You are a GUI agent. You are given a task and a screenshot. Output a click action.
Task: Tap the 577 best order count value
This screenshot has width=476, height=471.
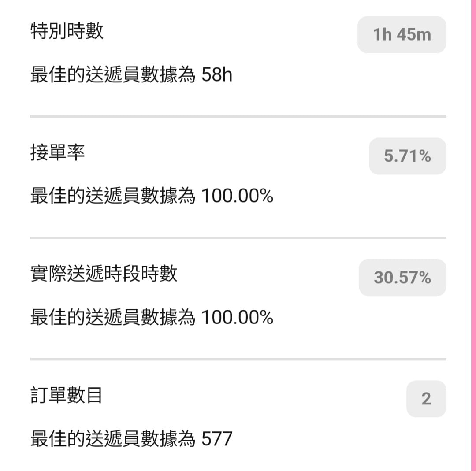coord(217,438)
